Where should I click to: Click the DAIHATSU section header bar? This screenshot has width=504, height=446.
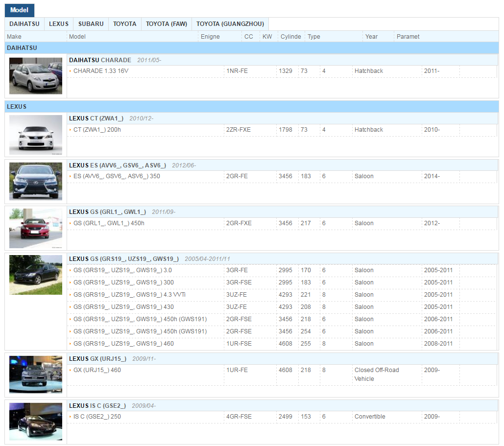252,48
